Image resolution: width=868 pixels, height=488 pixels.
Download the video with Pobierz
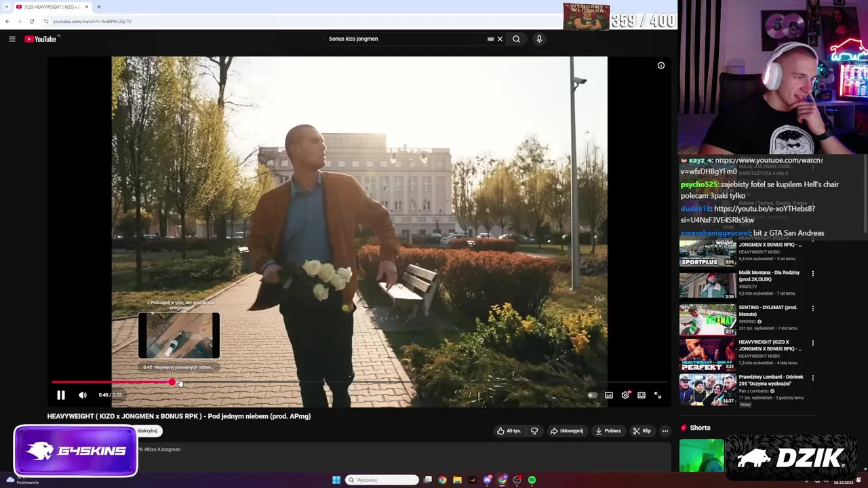coord(608,431)
